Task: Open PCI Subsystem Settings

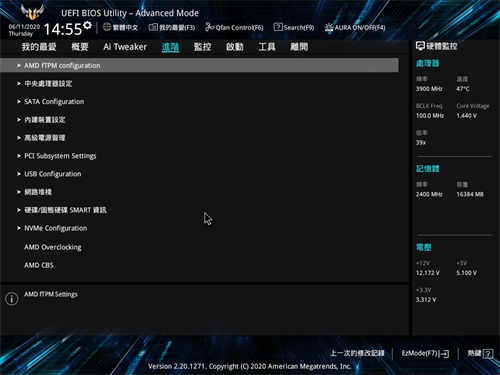Action: 60,156
